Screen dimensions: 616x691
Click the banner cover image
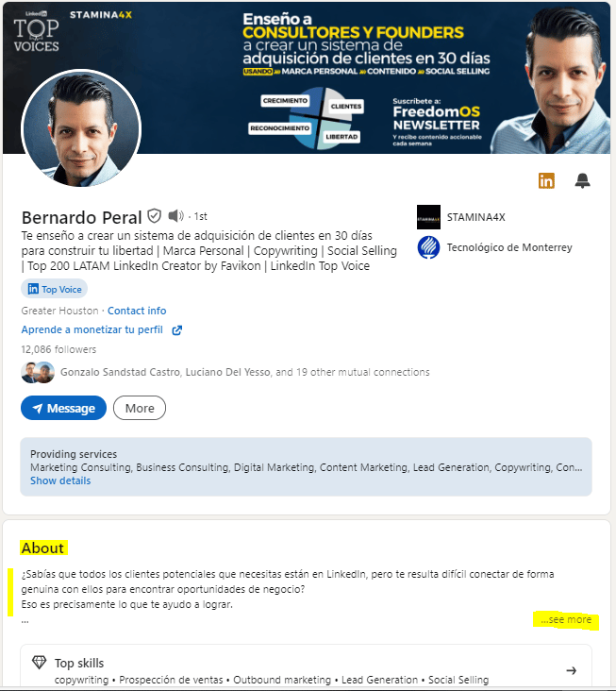point(307,78)
